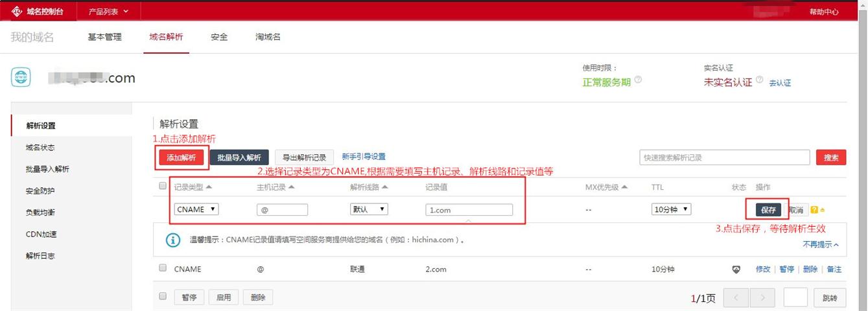This screenshot has width=868, height=311.
Task: Check the box for the CNAME 2.com record
Action: (163, 268)
